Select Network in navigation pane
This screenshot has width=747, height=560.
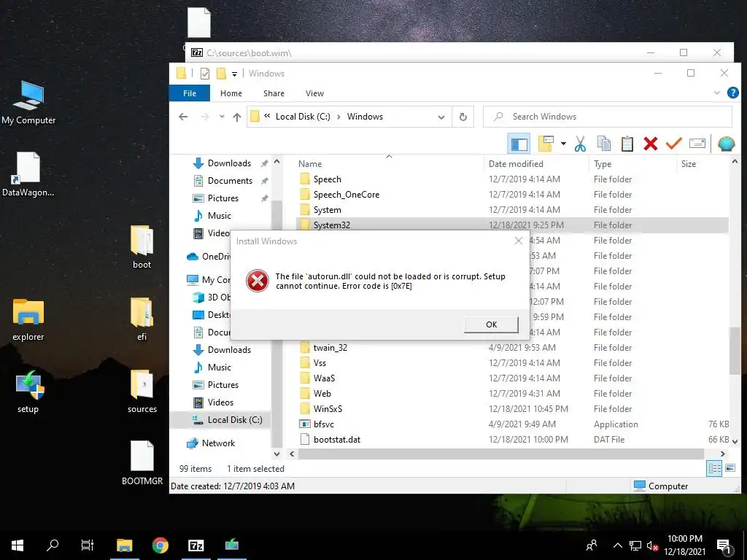tap(218, 443)
